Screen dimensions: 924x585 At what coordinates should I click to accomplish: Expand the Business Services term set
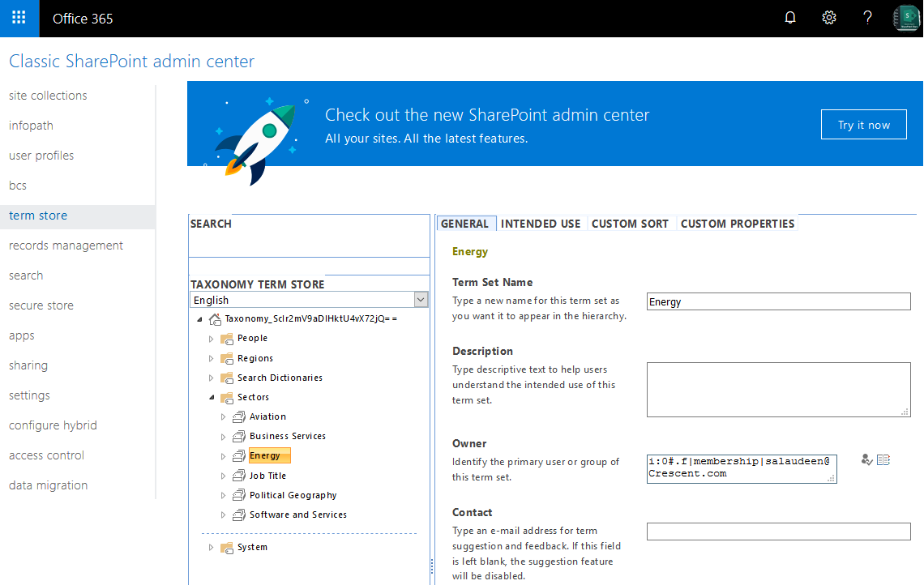[223, 437]
